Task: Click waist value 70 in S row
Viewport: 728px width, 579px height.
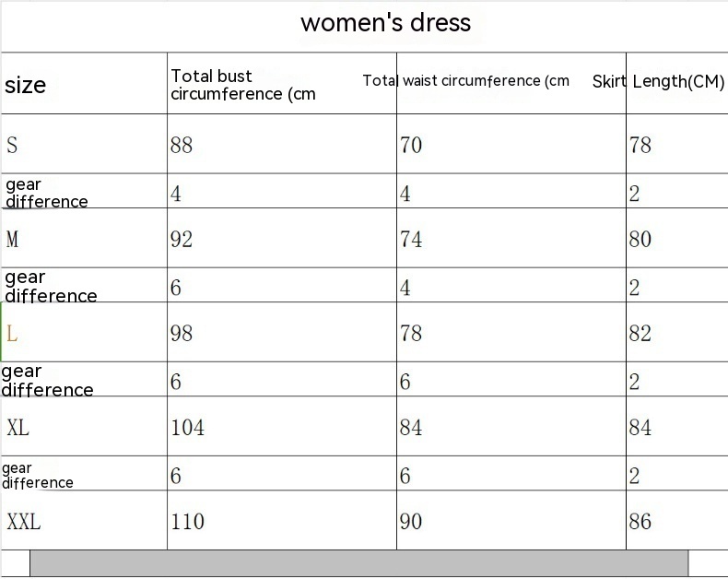Action: click(x=411, y=145)
